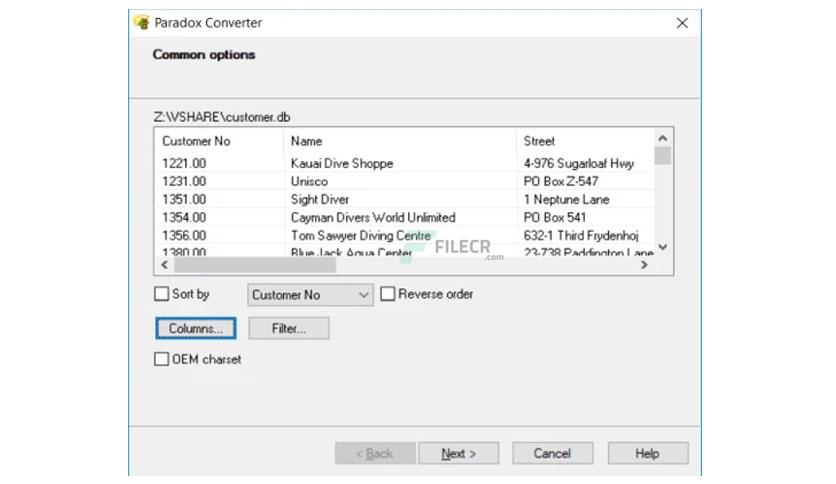
Task: Open the Filter... dialog
Action: [289, 328]
